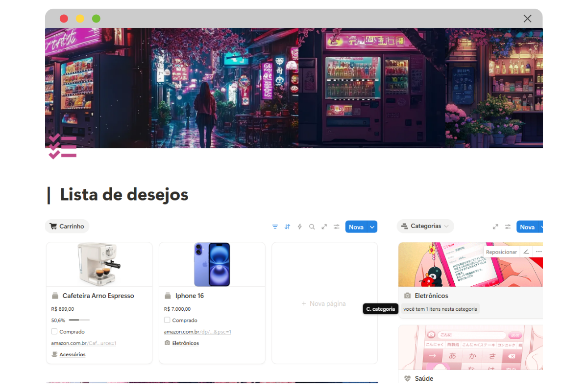
Task: Click the green macOS maximize dot
Action: (96, 19)
